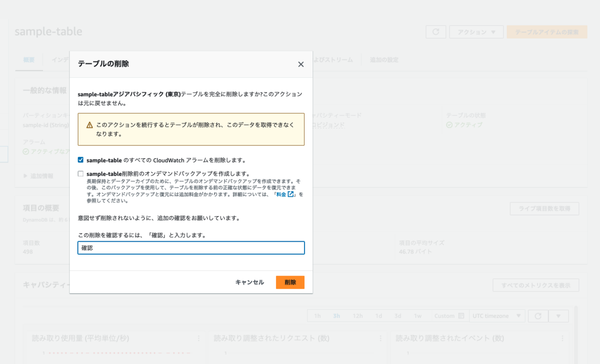Refresh metrics with the chart reload icon
600x364 pixels.
coord(538,316)
